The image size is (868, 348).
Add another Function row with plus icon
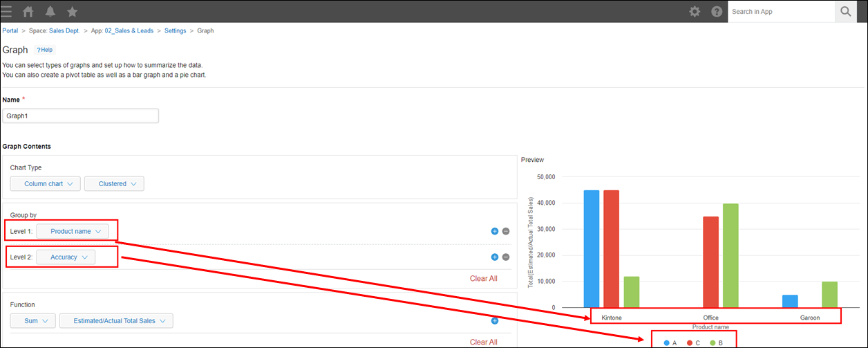pyautogui.click(x=495, y=321)
